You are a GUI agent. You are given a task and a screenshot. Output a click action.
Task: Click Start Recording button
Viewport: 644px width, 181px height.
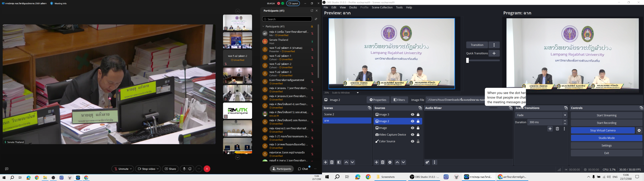pos(607,123)
